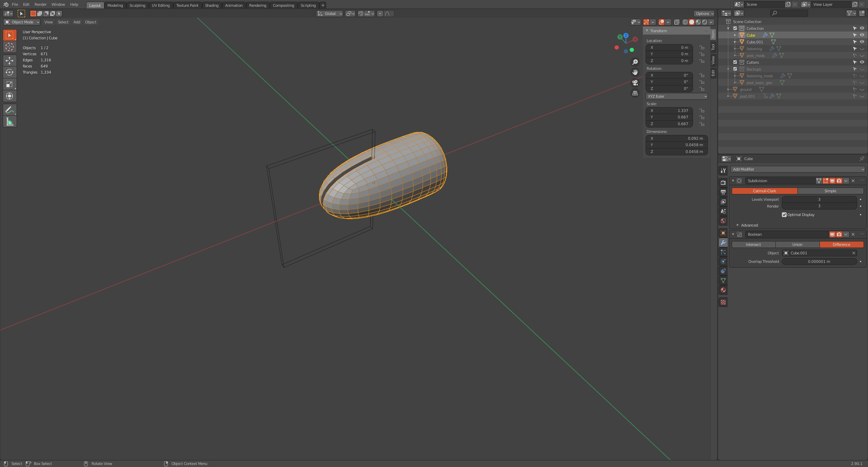Open Texture properties checker tab
The width and height of the screenshot is (868, 467).
723,302
